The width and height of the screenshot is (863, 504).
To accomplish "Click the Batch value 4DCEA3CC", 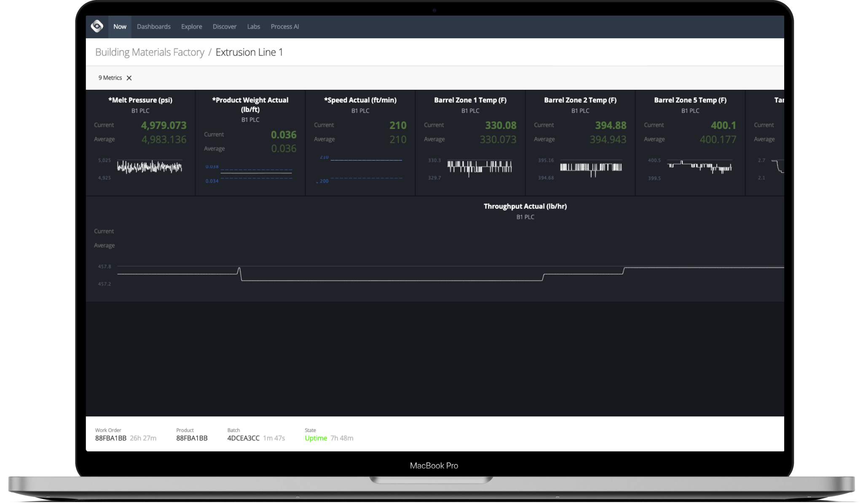I will (243, 438).
